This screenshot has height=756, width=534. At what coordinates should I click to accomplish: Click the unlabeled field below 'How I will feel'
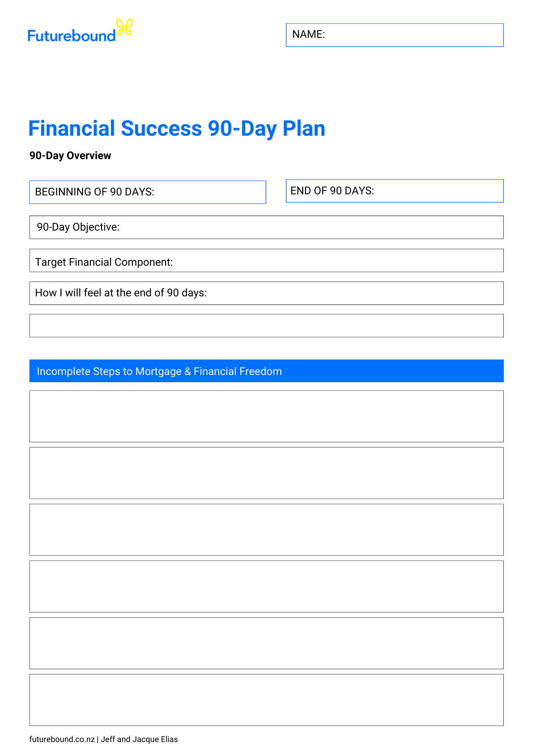(x=266, y=325)
